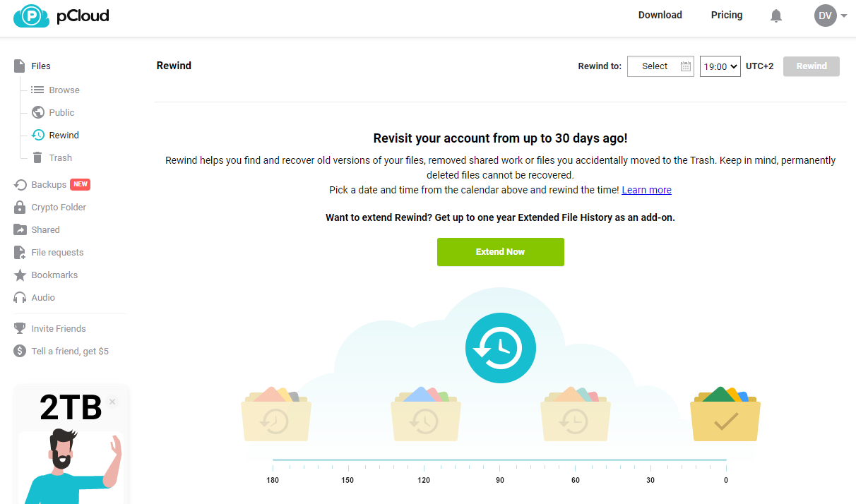Click the pCloud logo icon
The width and height of the screenshot is (856, 504).
31,16
